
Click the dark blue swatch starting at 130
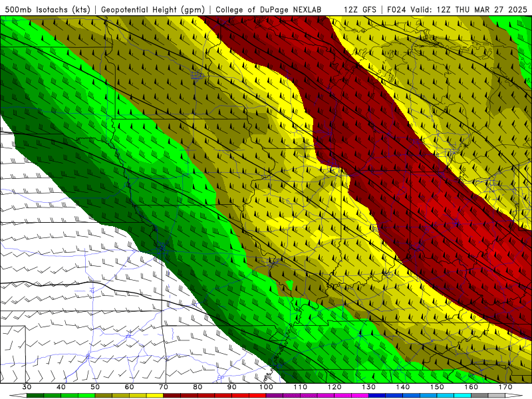coord(377,396)
